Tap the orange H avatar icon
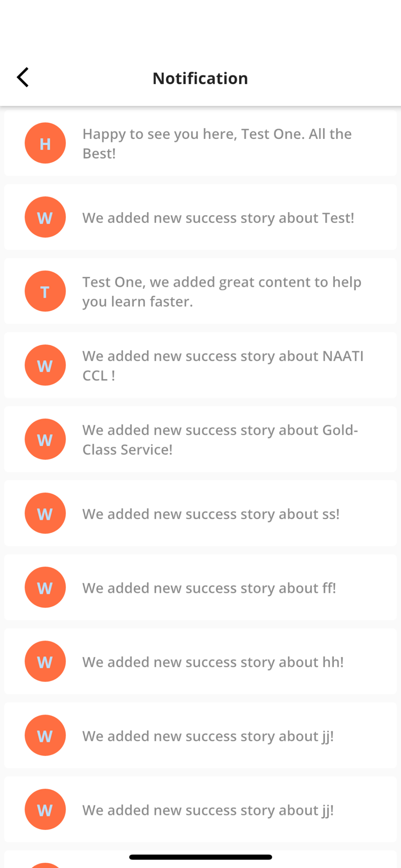 (x=45, y=143)
